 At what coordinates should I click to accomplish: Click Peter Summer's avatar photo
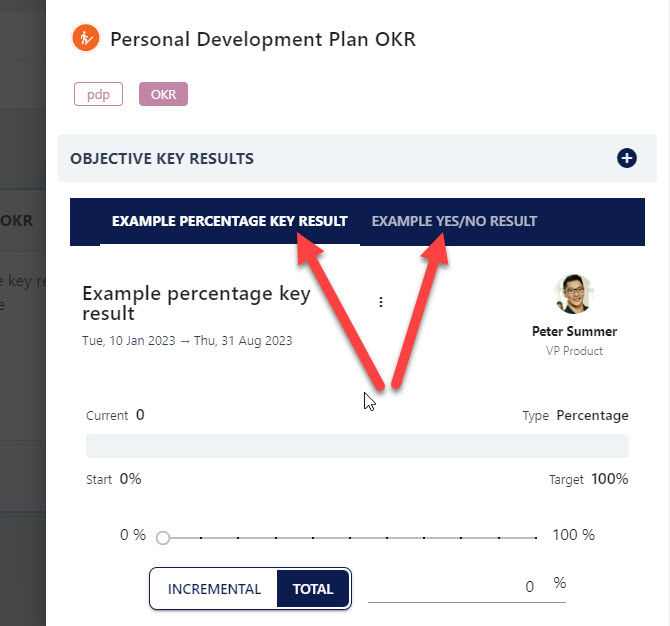[x=574, y=294]
